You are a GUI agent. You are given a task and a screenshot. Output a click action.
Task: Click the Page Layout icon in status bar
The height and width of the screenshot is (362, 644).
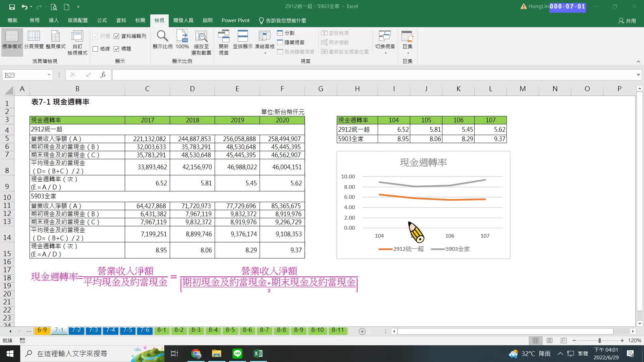(x=549, y=341)
